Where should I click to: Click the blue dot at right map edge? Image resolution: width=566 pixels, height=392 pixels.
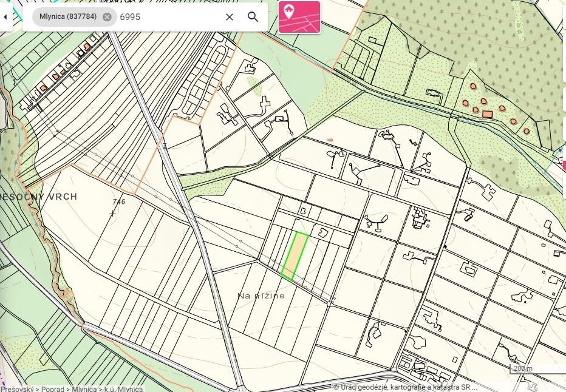[x=560, y=149]
